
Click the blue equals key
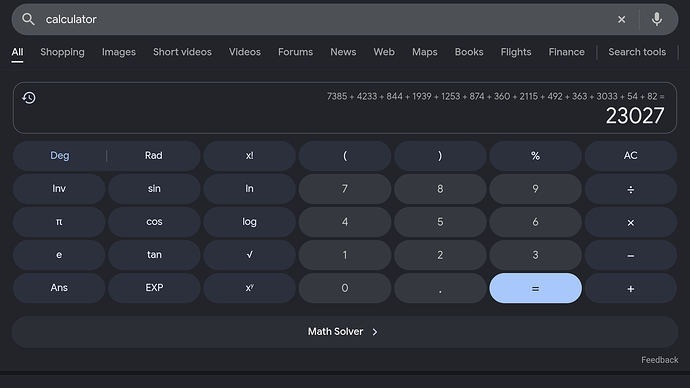pyautogui.click(x=535, y=288)
